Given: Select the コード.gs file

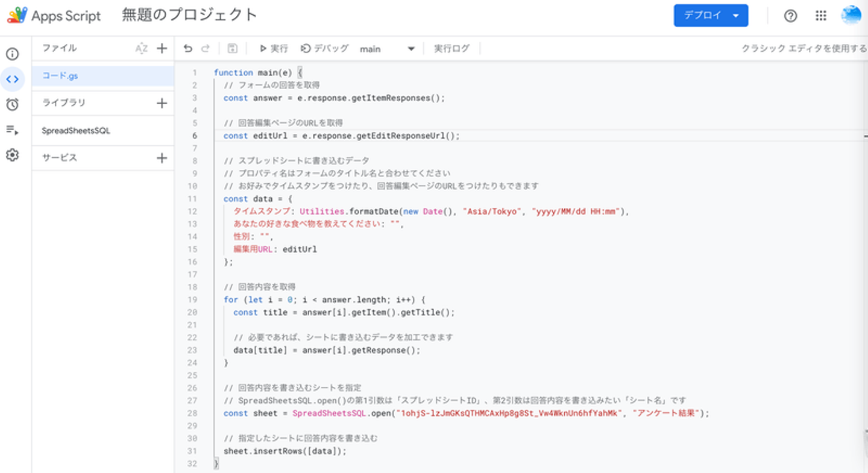Looking at the screenshot, I should click(x=60, y=76).
